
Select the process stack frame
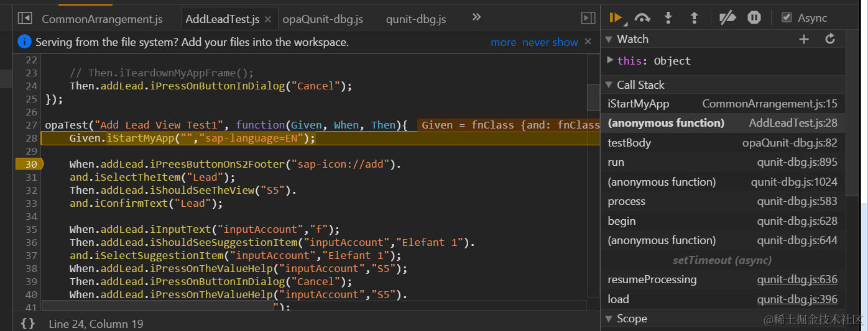pos(723,201)
